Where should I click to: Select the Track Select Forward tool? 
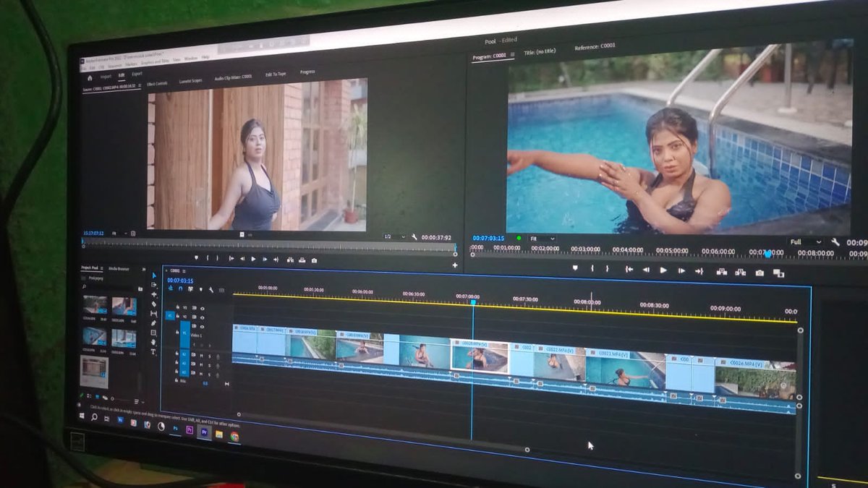(x=153, y=285)
